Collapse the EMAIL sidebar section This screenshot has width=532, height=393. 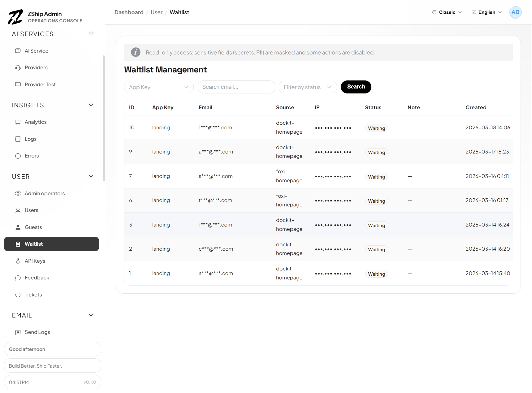click(x=91, y=315)
